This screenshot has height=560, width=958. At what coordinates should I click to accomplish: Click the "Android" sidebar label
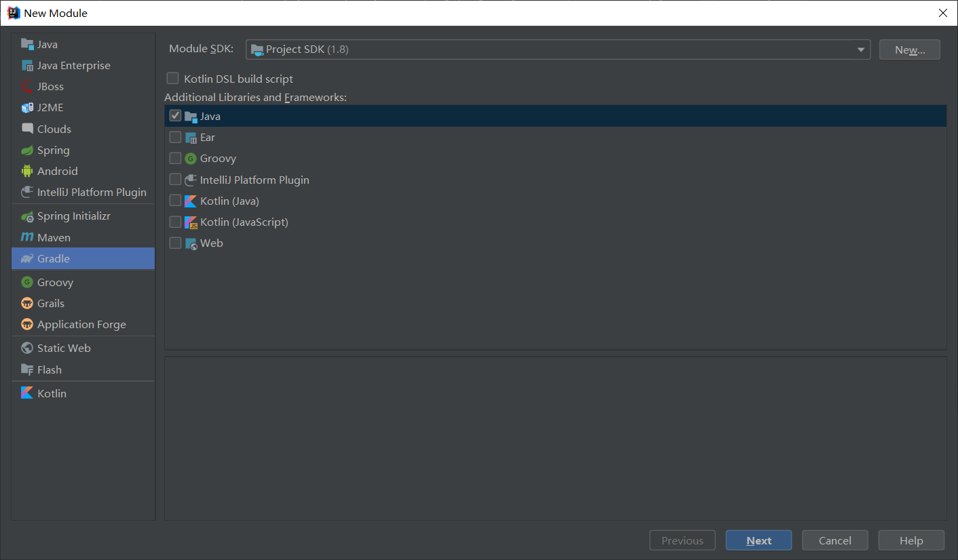pyautogui.click(x=58, y=172)
